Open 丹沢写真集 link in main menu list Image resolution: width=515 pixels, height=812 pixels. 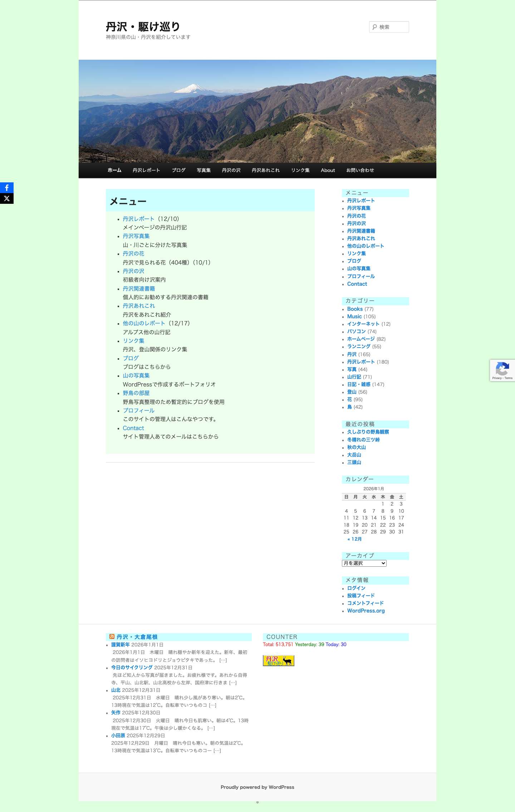pos(136,236)
